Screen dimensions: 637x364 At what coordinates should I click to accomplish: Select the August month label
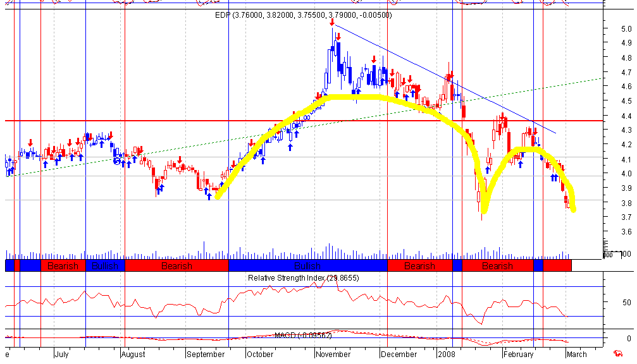[133, 355]
